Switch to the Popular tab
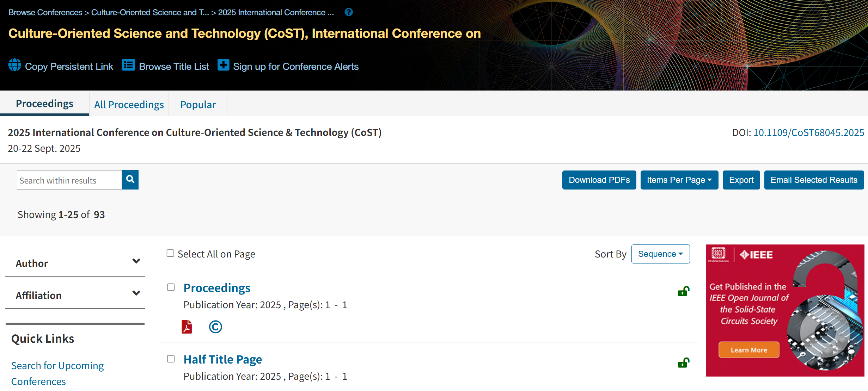Screen dimensions: 868x391 (198, 105)
